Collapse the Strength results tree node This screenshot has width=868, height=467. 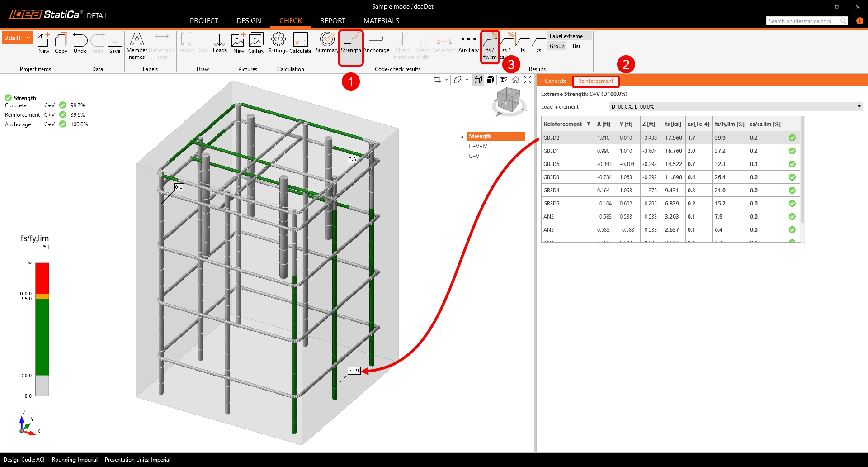(462, 136)
